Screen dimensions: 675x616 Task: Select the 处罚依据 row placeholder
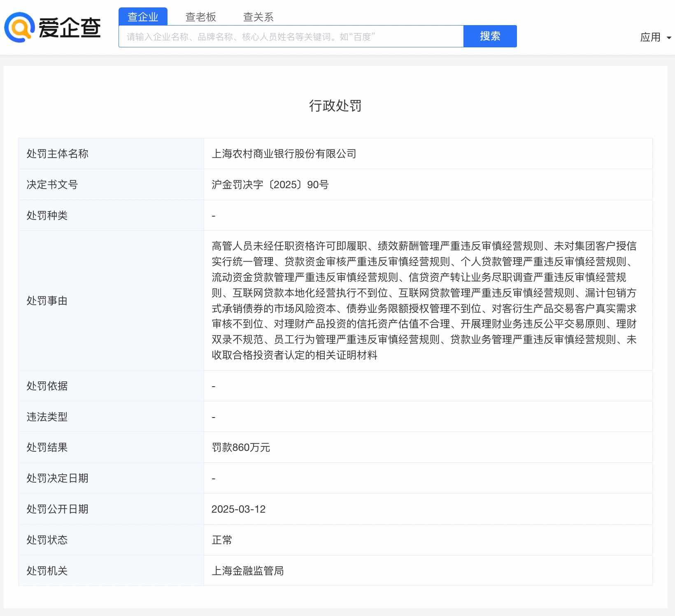click(x=213, y=386)
